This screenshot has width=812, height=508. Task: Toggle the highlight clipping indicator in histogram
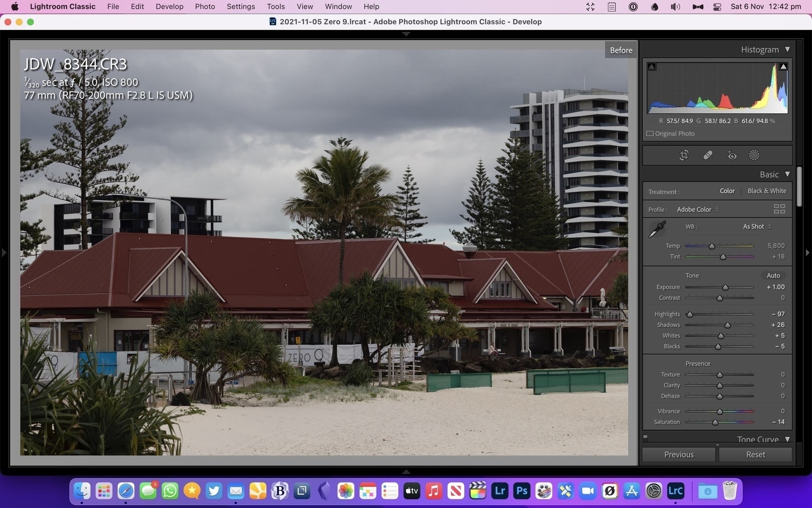pos(783,67)
